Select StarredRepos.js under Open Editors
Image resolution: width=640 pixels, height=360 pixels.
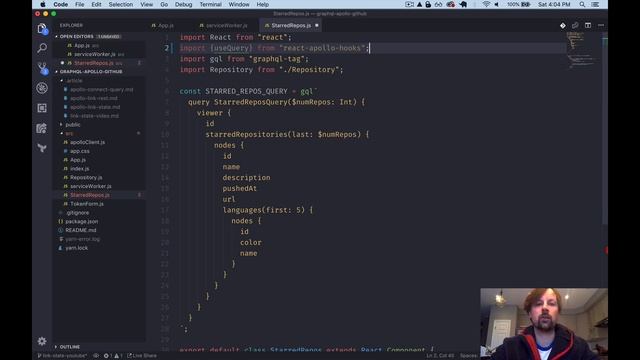93,63
